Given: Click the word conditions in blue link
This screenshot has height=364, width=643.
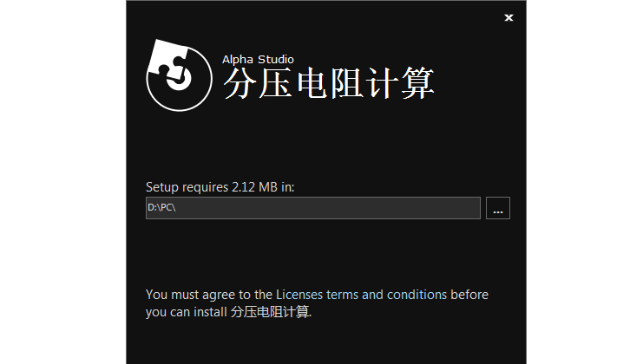Looking at the screenshot, I should pos(417,295).
